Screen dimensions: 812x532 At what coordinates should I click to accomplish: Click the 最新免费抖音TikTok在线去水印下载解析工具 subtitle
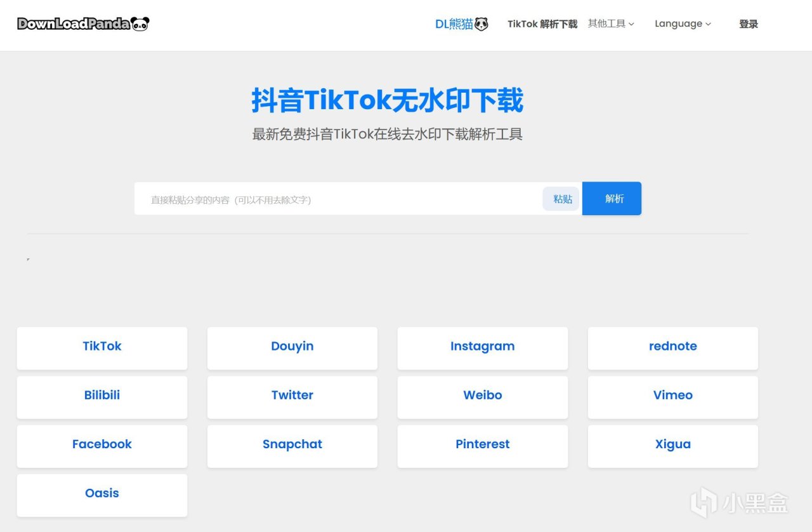click(388, 134)
